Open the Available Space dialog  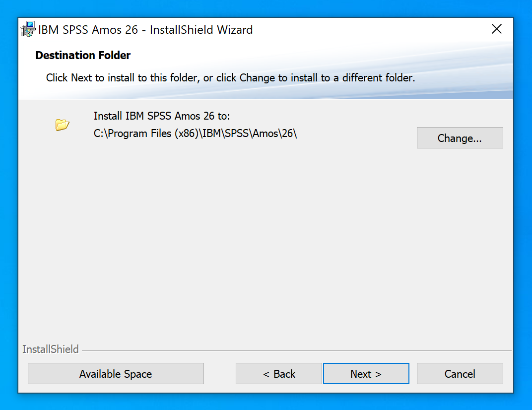[x=116, y=374]
